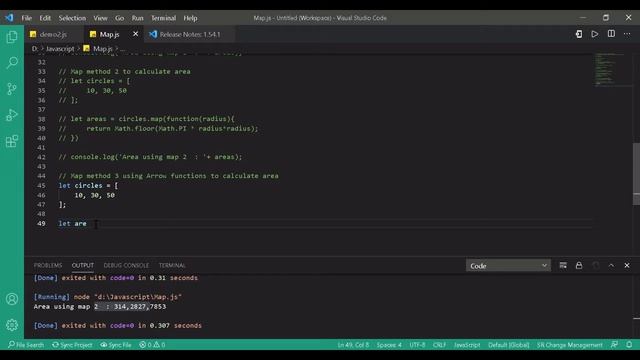Click line 45 'let circles = ['
The image size is (640, 360).
point(88,185)
